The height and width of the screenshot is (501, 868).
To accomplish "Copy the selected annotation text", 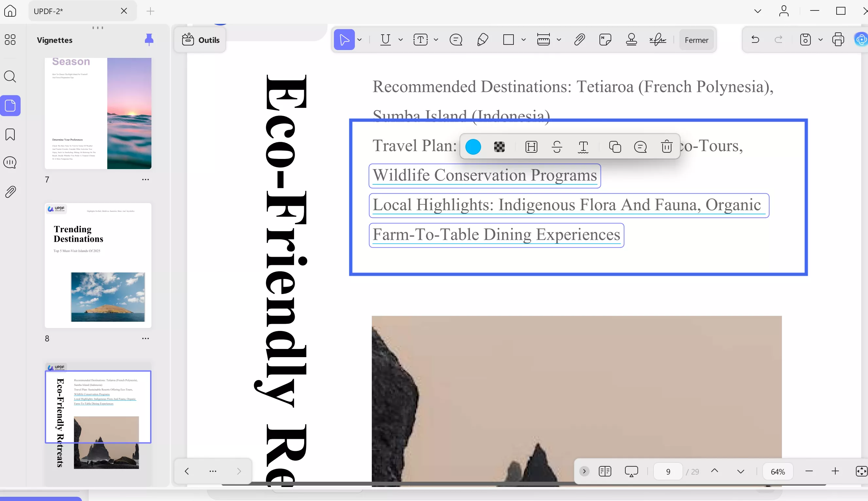I will [x=615, y=147].
